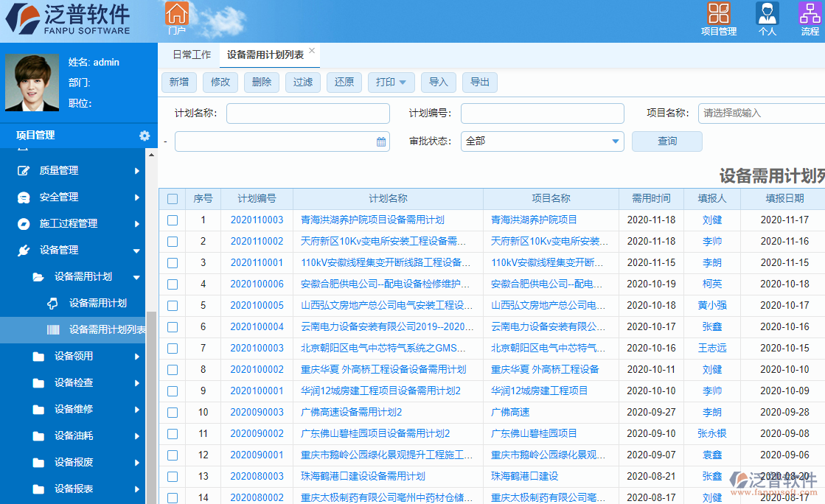Switch to the 日常工作 tab
825x504 pixels.
[190, 54]
